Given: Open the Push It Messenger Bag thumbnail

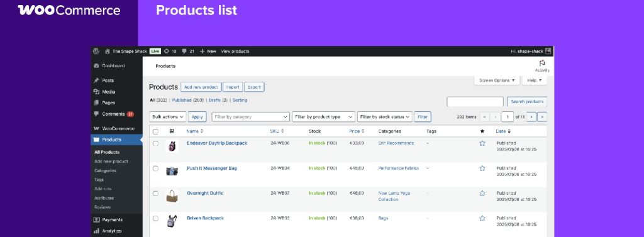Looking at the screenshot, I should 172,171.
